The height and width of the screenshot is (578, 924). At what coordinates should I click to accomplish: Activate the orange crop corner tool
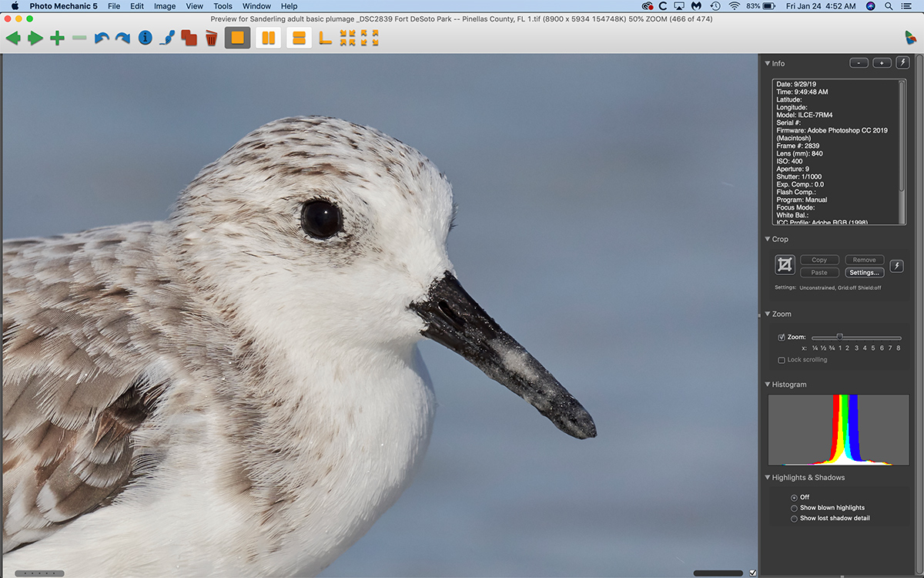[326, 38]
